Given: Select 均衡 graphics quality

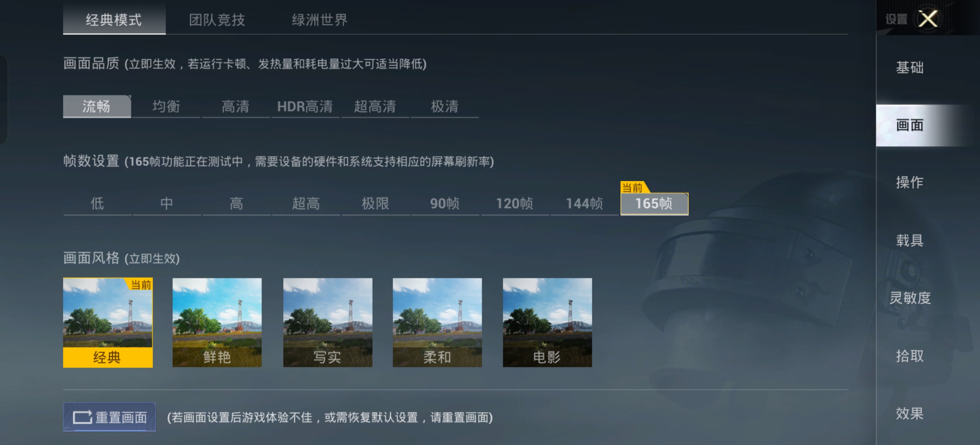Looking at the screenshot, I should pos(166,106).
